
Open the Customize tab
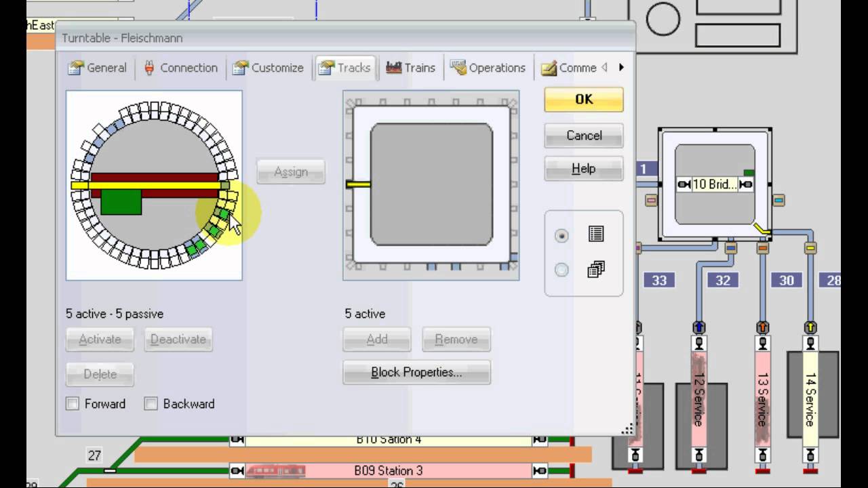pyautogui.click(x=268, y=68)
